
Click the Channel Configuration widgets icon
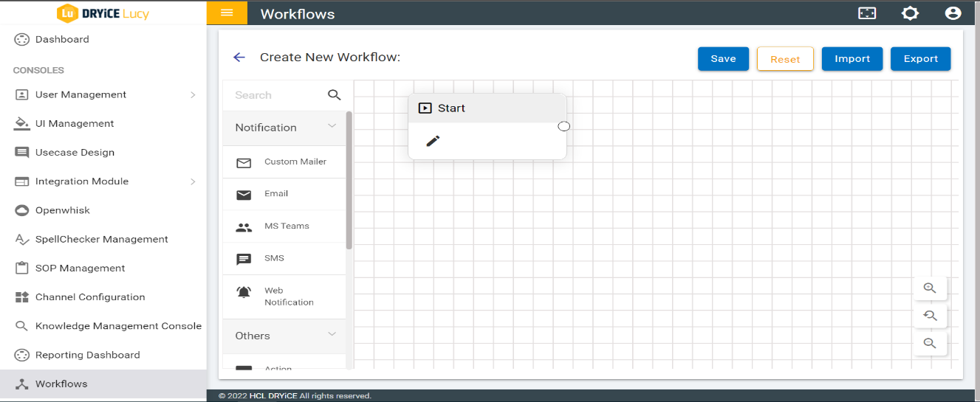[x=22, y=297]
